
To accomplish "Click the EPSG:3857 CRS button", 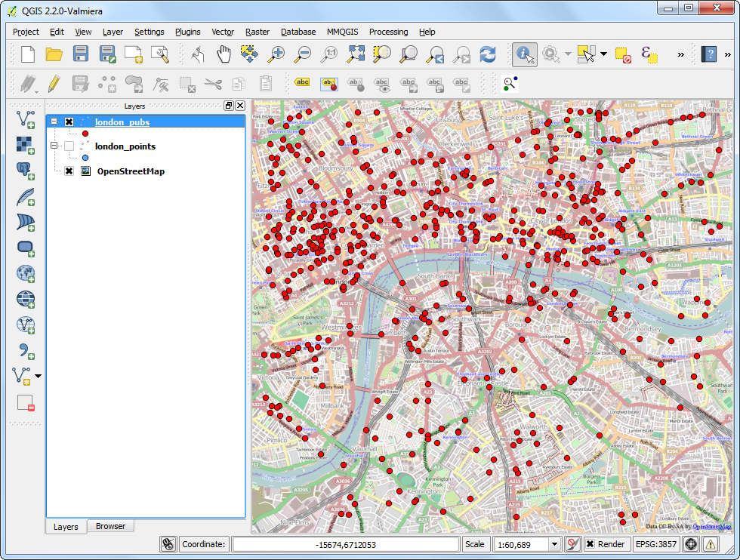I will coord(656,544).
